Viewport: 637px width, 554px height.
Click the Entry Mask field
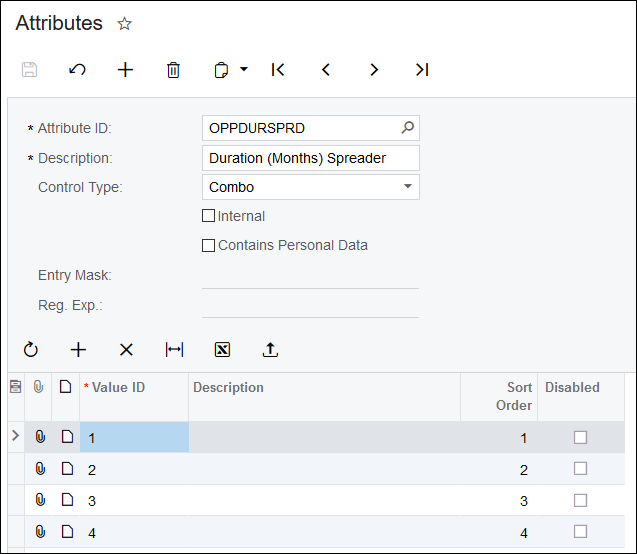point(310,276)
